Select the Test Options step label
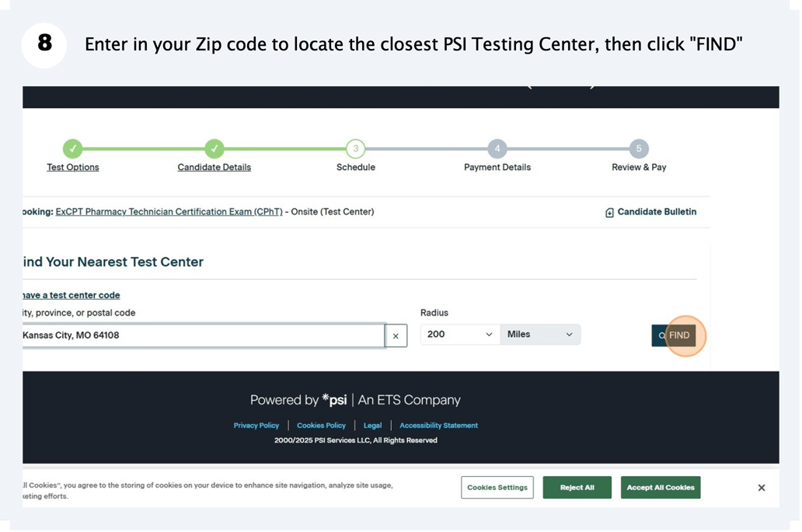The image size is (802, 532). pyautogui.click(x=72, y=166)
